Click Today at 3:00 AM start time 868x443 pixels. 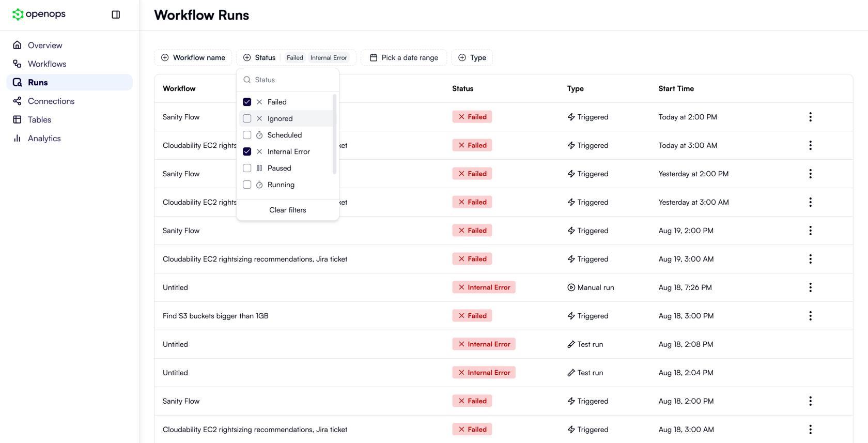coord(688,145)
